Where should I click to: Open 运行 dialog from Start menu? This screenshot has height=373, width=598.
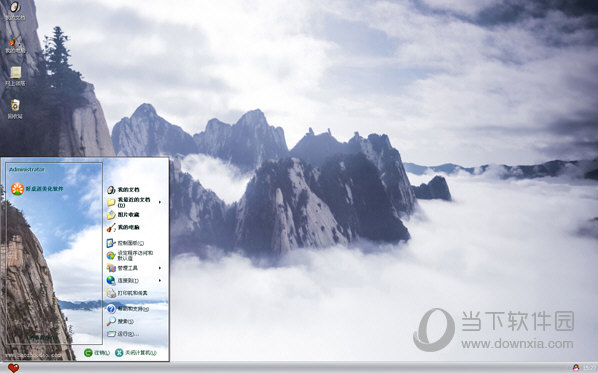coord(123,334)
